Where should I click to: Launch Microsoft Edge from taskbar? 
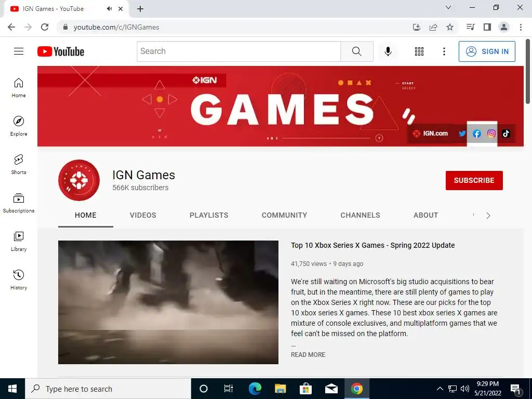coord(255,389)
